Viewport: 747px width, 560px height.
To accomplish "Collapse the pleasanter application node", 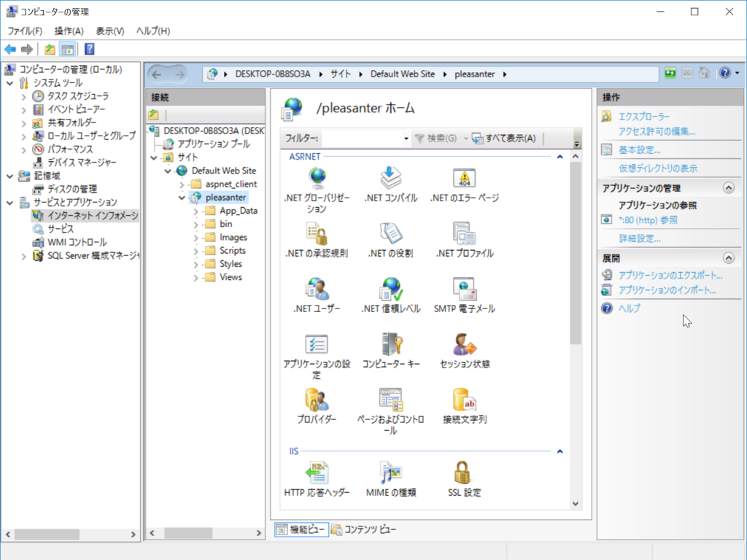I will click(x=182, y=198).
